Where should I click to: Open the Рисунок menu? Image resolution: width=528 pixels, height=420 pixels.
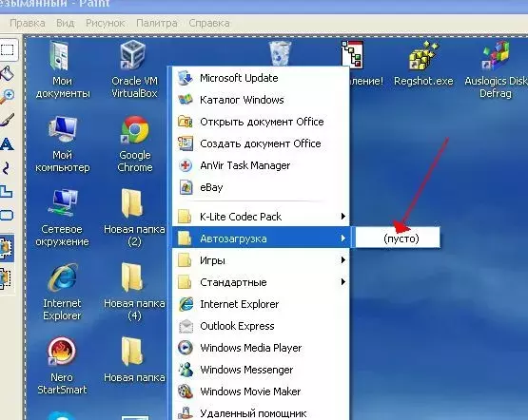coord(105,23)
